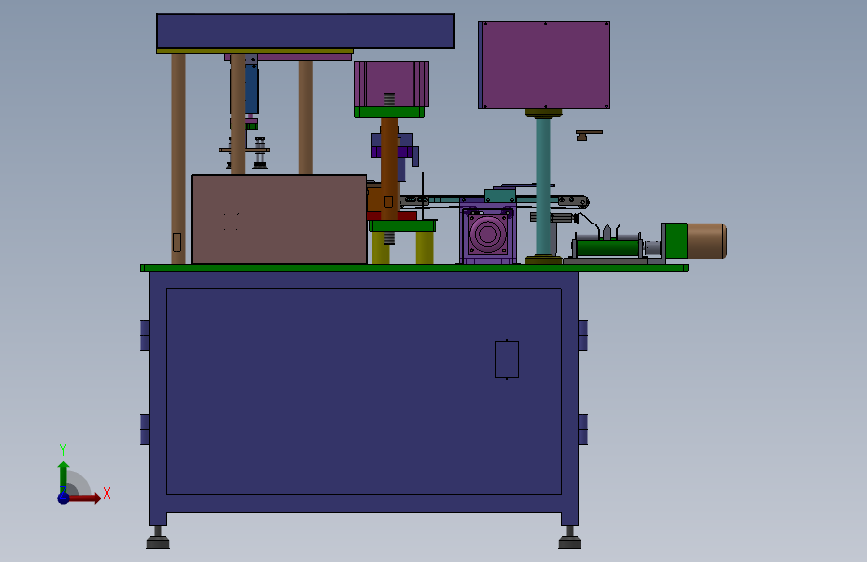Select the lower hinge on cabinet left side

145,429
